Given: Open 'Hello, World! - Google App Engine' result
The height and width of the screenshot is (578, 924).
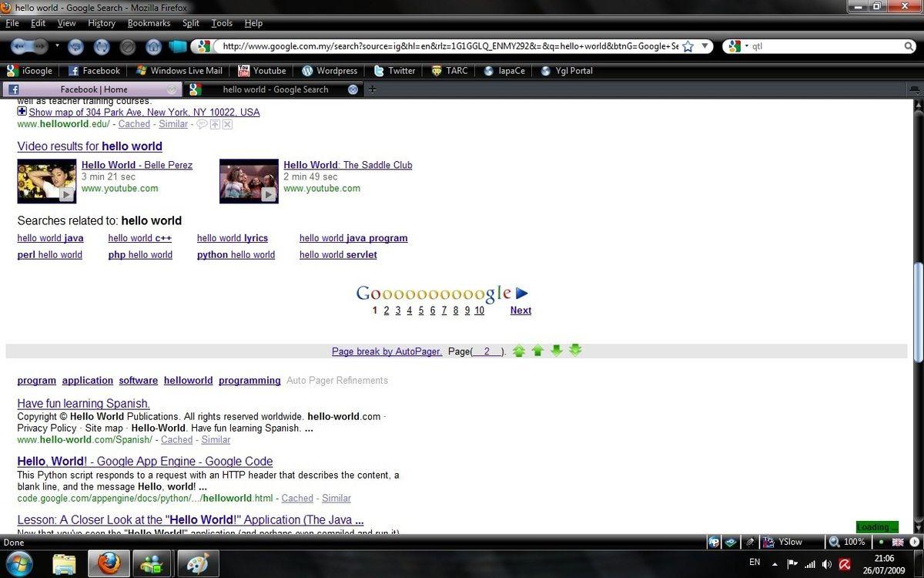Looking at the screenshot, I should [x=145, y=462].
